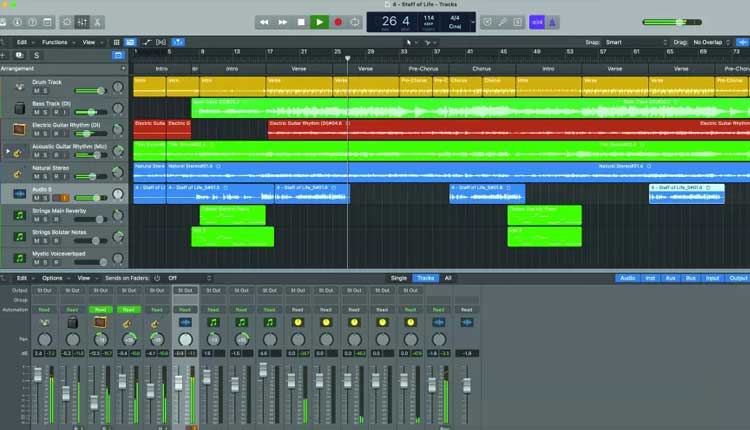This screenshot has width=750, height=430.
Task: Click the Rewind transport button
Action: coord(264,21)
